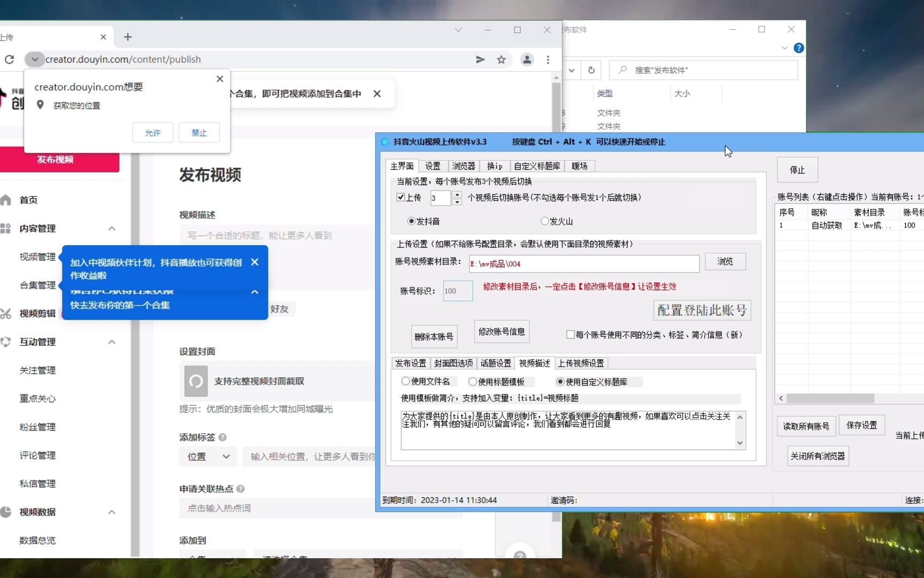Select the 发抖音 radio button
Image resolution: width=924 pixels, height=578 pixels.
411,221
